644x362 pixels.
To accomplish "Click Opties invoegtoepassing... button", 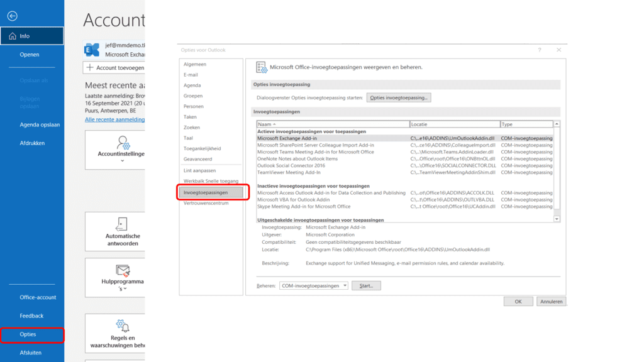I will click(398, 97).
